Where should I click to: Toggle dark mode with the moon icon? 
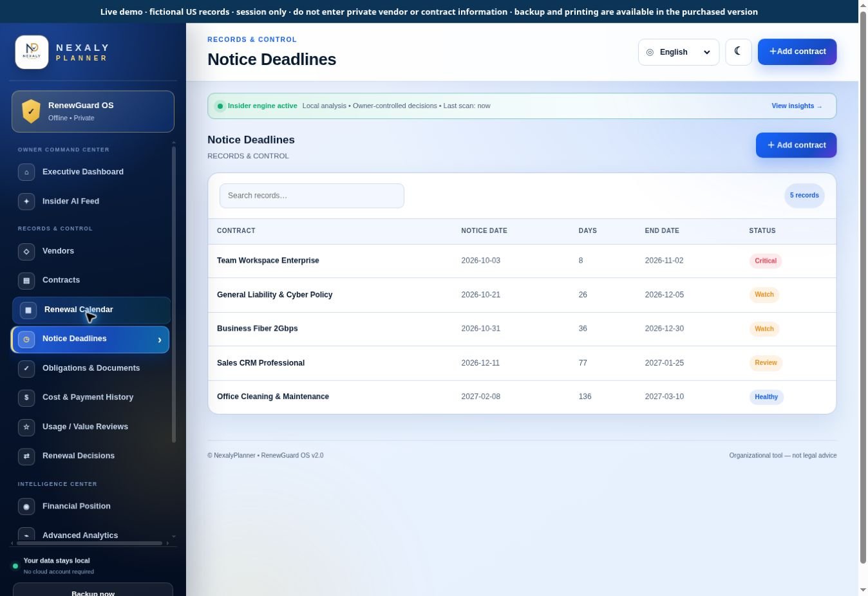[x=739, y=52]
